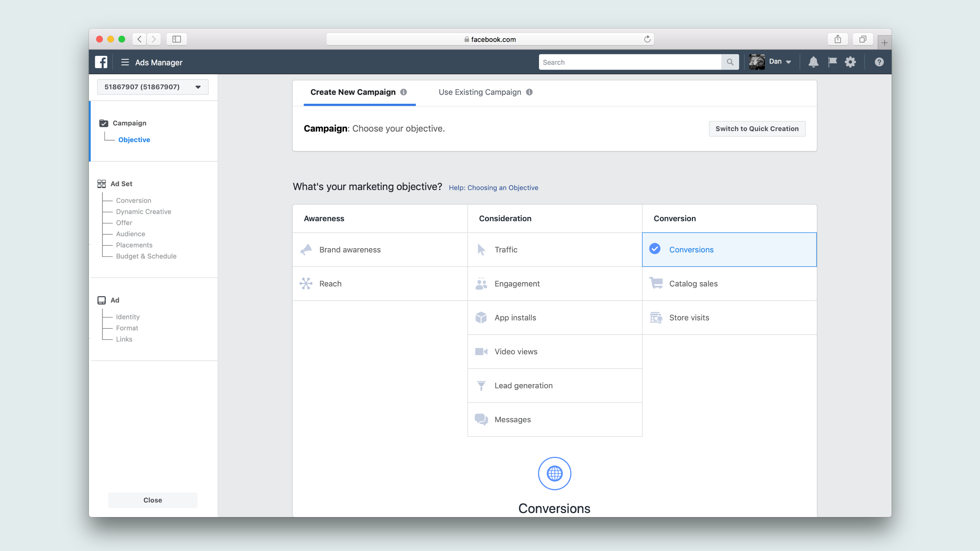Click the Reach network icon
The height and width of the screenshot is (551, 980).
click(x=306, y=283)
